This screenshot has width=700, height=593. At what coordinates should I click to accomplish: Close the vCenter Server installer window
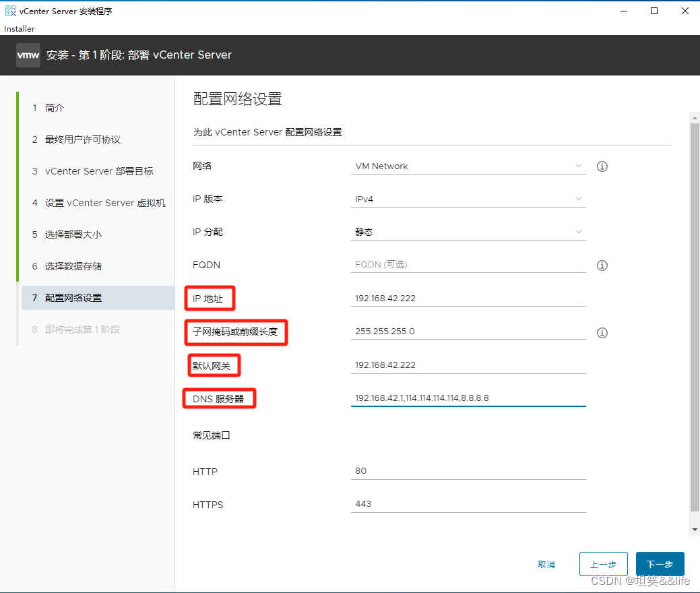685,11
